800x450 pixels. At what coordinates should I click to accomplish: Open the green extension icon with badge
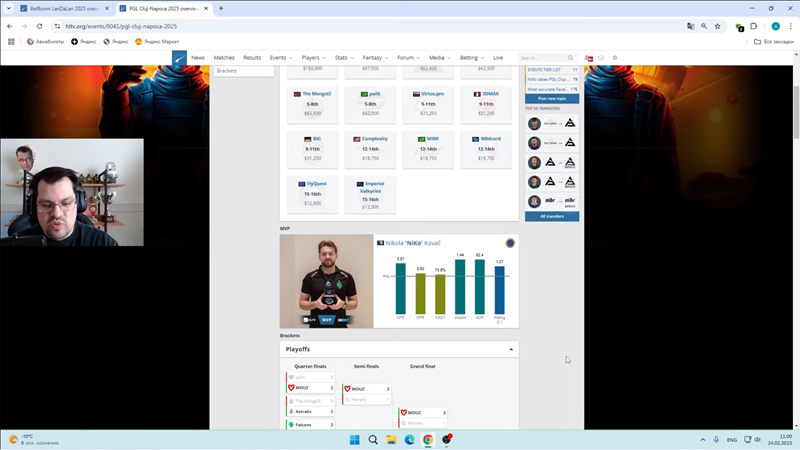pos(739,27)
